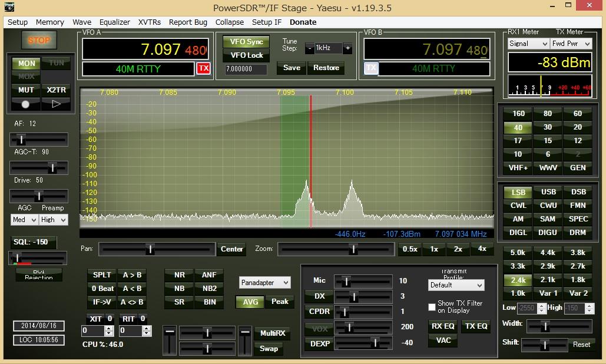Enable ANF auto notch filter
Viewport: 606px width, 364px height.
(209, 275)
